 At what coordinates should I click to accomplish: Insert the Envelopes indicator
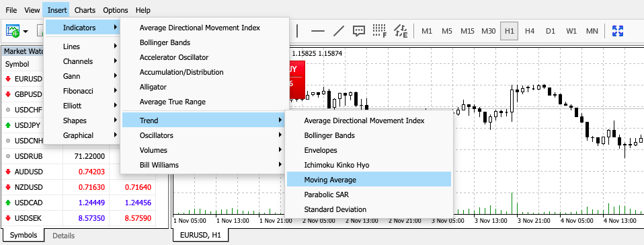(x=369, y=150)
